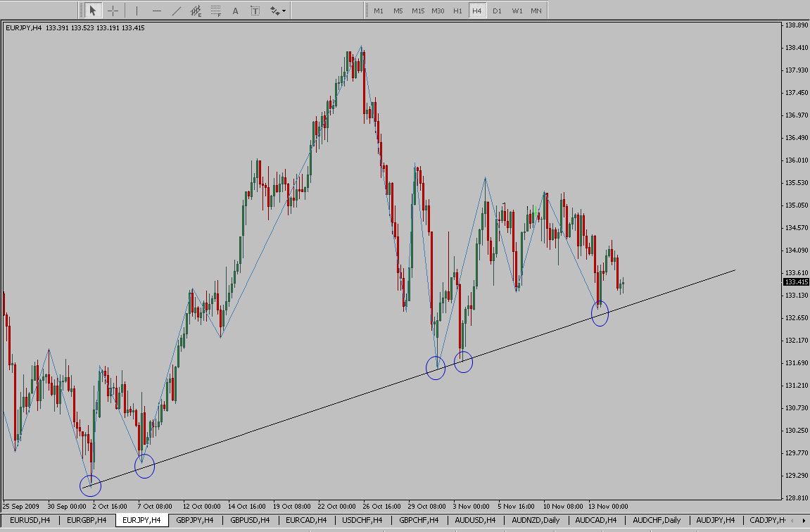The image size is (810, 532).
Task: Toggle the H1 timeframe button
Action: coord(457,11)
